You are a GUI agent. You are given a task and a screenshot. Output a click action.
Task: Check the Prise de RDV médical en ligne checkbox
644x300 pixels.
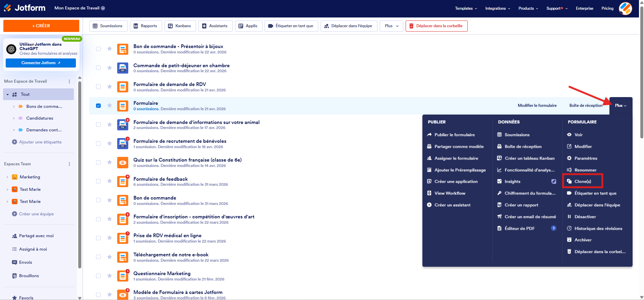(98, 238)
